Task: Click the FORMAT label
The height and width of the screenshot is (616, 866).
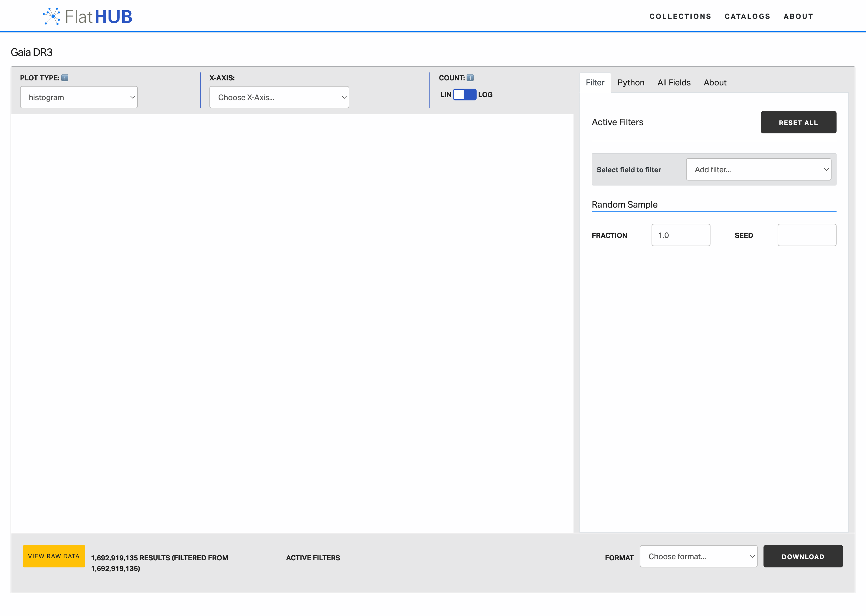Action: (619, 558)
